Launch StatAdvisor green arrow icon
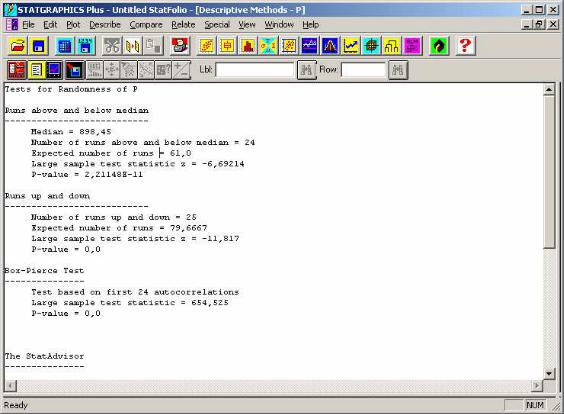Viewport: 564px width, 414px height. point(439,46)
